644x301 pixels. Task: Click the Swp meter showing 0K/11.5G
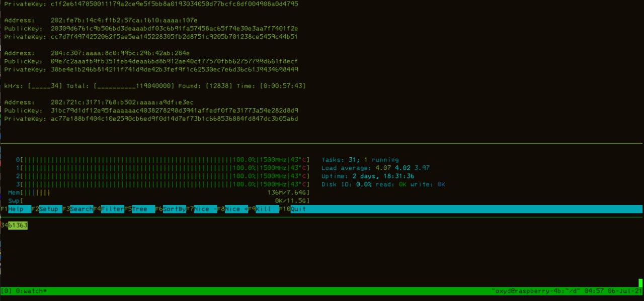(159, 201)
